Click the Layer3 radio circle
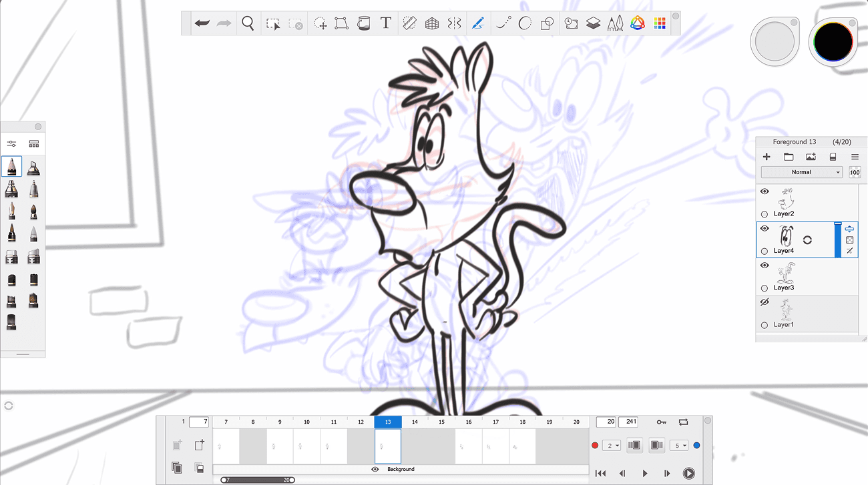This screenshot has height=485, width=868. pyautogui.click(x=765, y=288)
